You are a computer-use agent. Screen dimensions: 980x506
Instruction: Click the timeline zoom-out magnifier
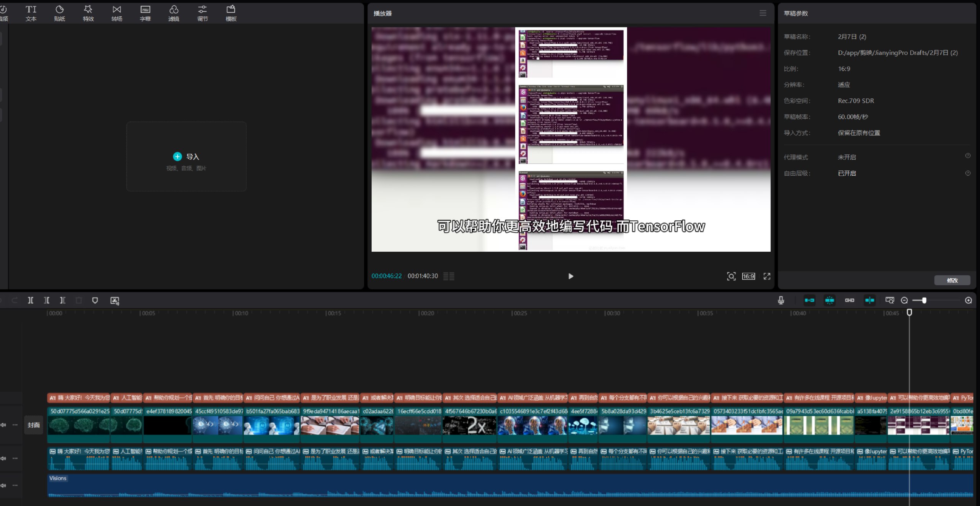point(904,301)
